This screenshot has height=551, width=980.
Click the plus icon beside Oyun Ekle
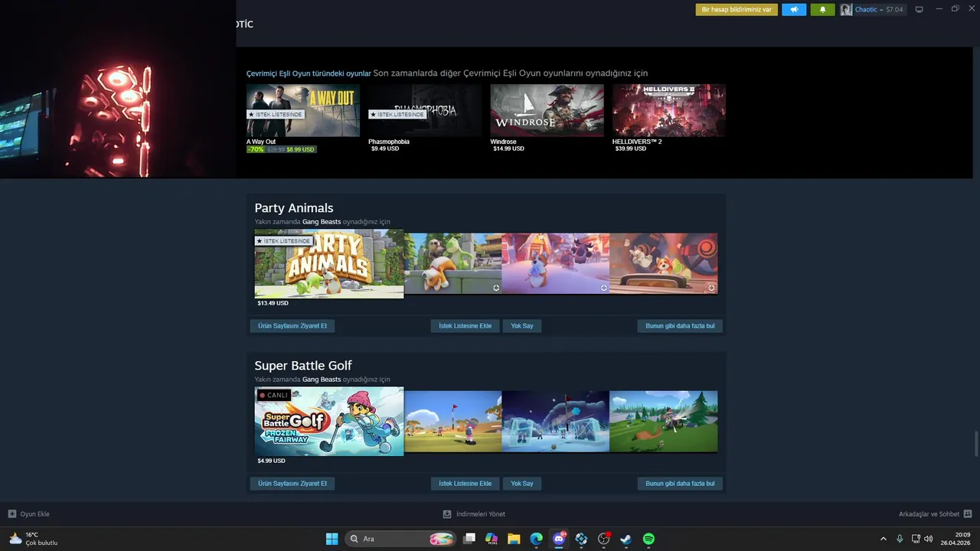click(x=12, y=514)
